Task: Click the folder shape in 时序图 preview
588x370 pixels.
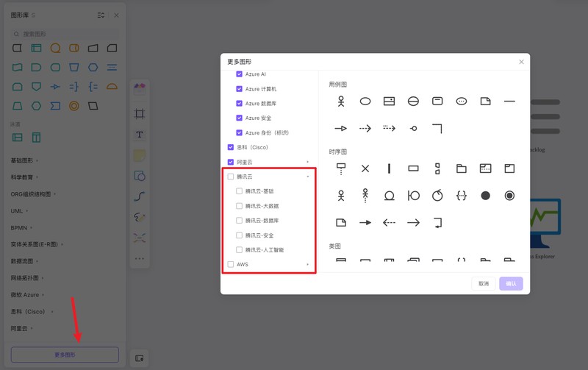Action: [462, 168]
